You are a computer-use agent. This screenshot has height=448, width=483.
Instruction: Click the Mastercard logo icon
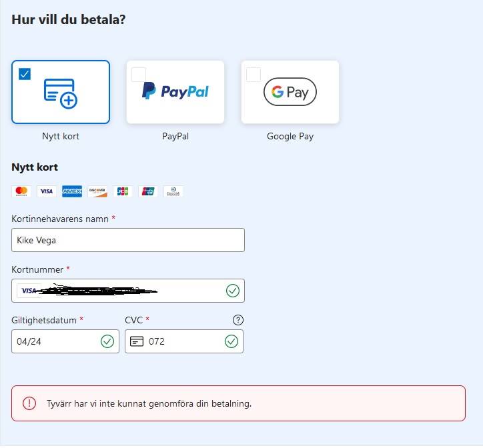click(x=21, y=191)
